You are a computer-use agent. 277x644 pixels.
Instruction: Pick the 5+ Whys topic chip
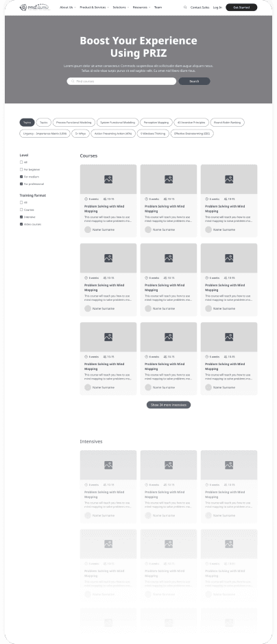[x=80, y=134]
